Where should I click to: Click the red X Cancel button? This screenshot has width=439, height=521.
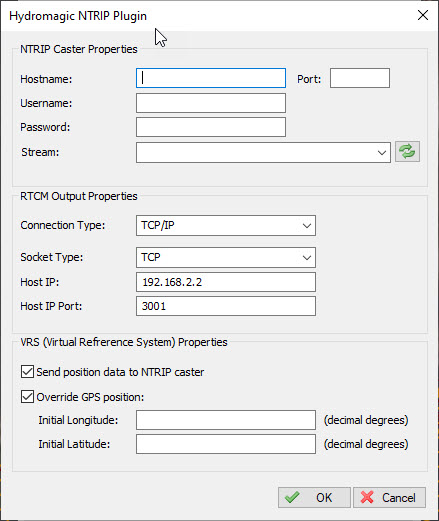tap(389, 497)
